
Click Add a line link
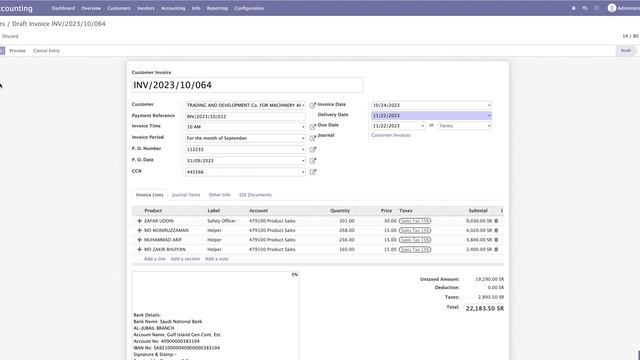pyautogui.click(x=155, y=259)
